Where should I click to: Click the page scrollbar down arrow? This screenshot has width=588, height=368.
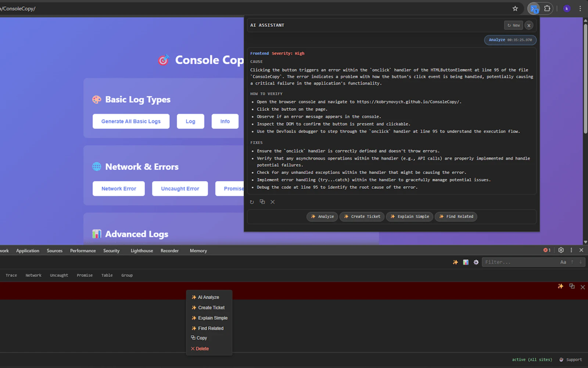tap(585, 242)
